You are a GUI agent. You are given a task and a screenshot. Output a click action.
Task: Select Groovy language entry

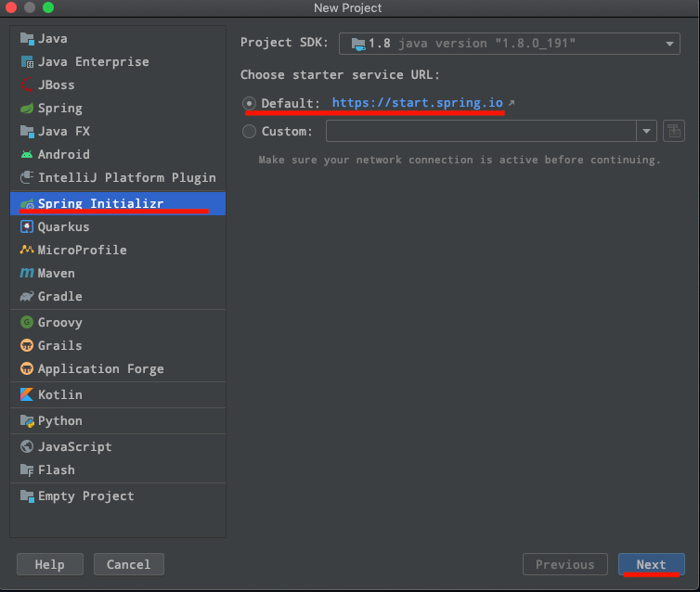[118, 322]
